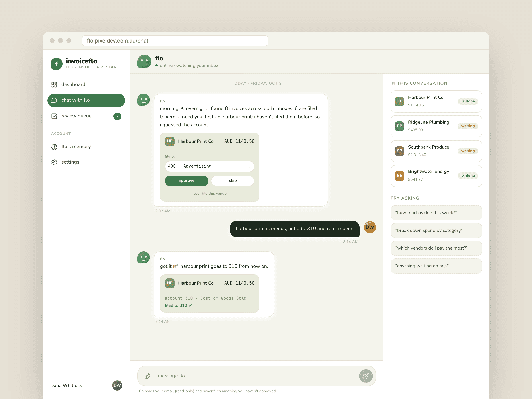Click flo's avatar beside the 'got it' reply
The image size is (532, 399).
(144, 258)
